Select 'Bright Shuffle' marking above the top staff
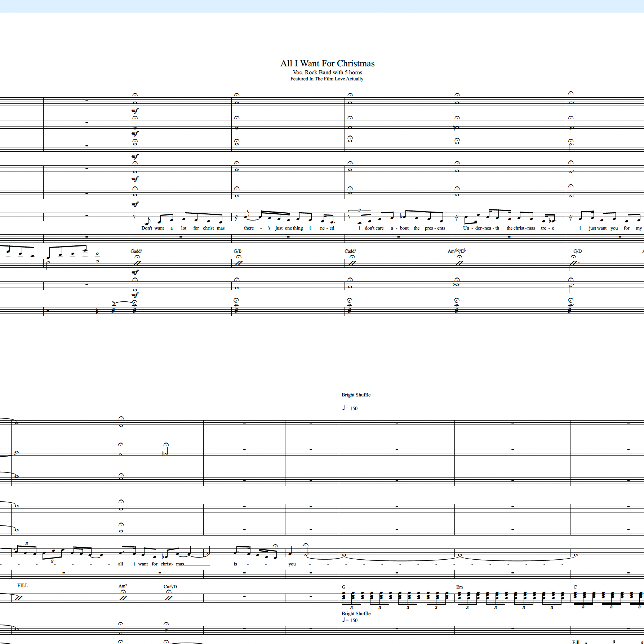Viewport: 644px width, 644px height. point(356,395)
